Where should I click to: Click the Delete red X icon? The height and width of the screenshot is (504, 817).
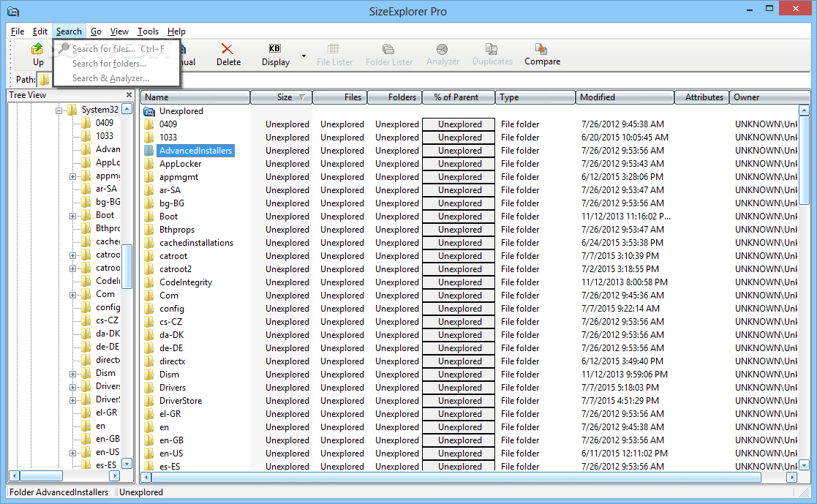pos(227,49)
